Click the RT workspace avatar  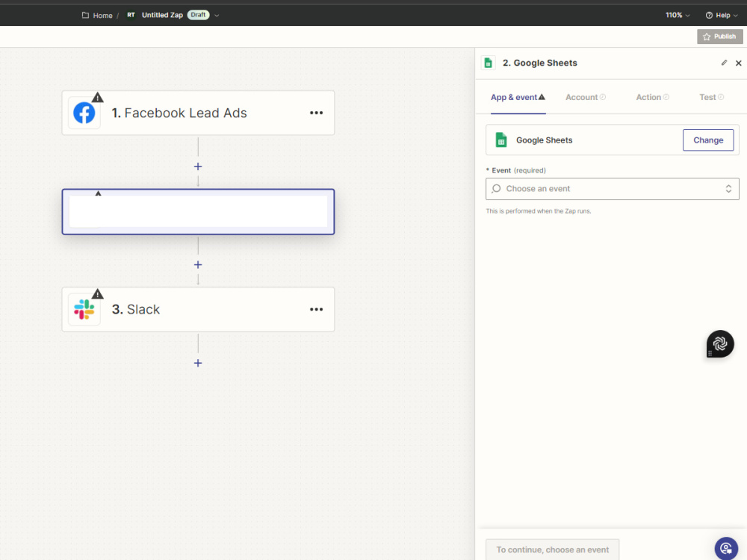click(x=131, y=15)
